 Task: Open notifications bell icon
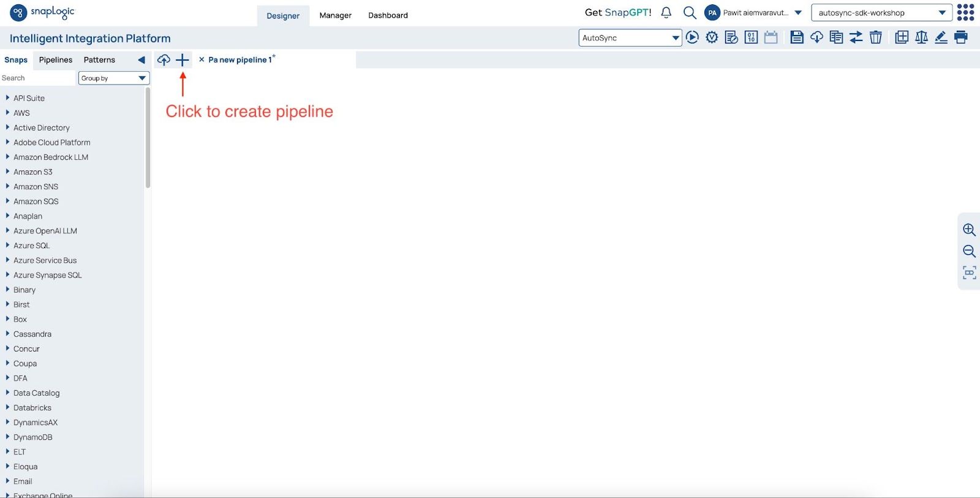(666, 13)
